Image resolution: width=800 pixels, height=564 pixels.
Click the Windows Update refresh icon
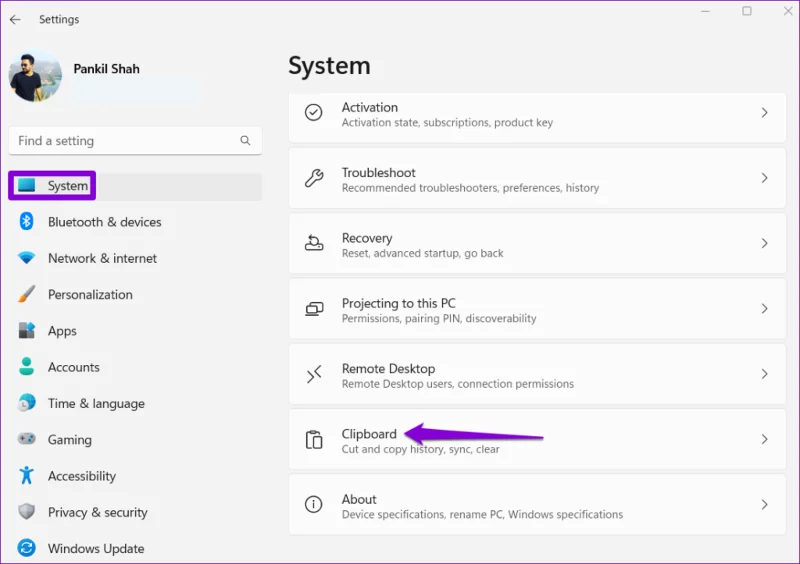[x=27, y=548]
